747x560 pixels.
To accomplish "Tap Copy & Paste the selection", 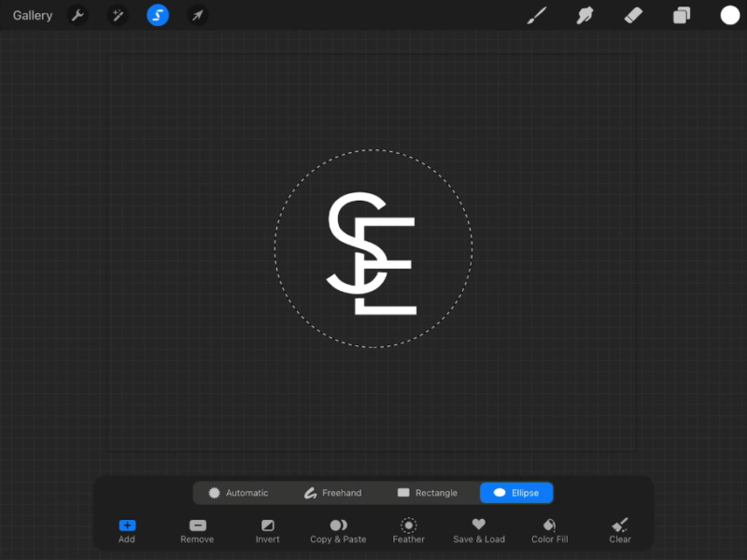I will coord(337,531).
